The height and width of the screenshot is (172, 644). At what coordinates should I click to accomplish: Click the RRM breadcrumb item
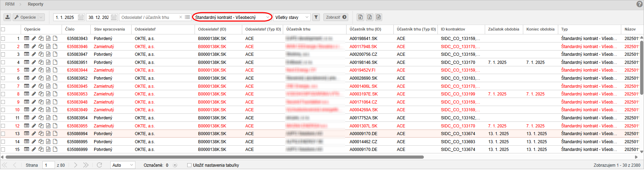point(10,4)
